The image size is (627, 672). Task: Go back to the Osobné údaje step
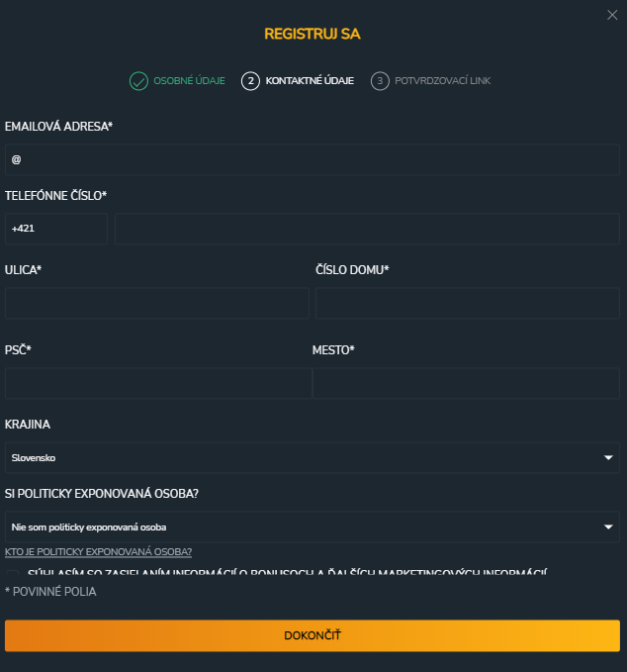tap(189, 81)
